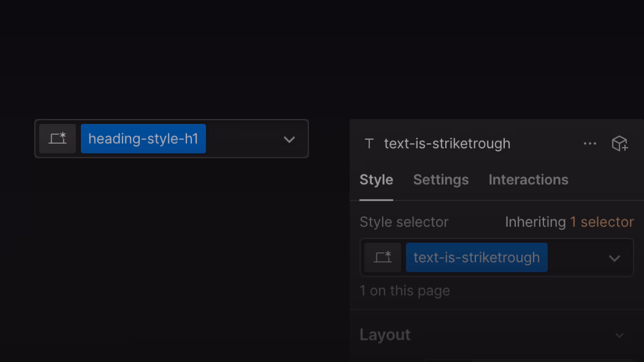Image resolution: width=644 pixels, height=362 pixels.
Task: Select the heading-style-h1 class chip
Action: pos(143,139)
